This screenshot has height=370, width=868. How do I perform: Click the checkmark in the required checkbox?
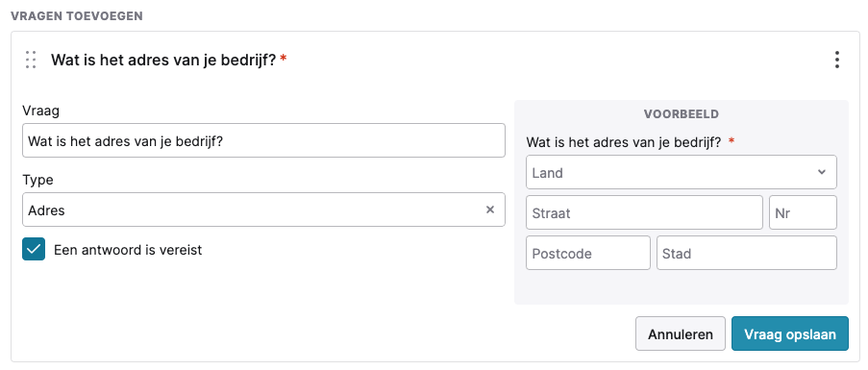coord(34,250)
